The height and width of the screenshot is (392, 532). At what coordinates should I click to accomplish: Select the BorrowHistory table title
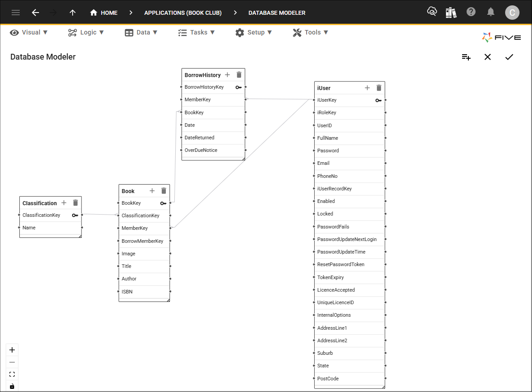(x=203, y=75)
